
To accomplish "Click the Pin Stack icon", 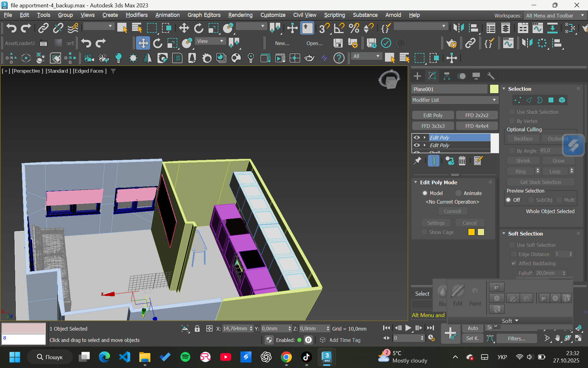I will pos(417,161).
